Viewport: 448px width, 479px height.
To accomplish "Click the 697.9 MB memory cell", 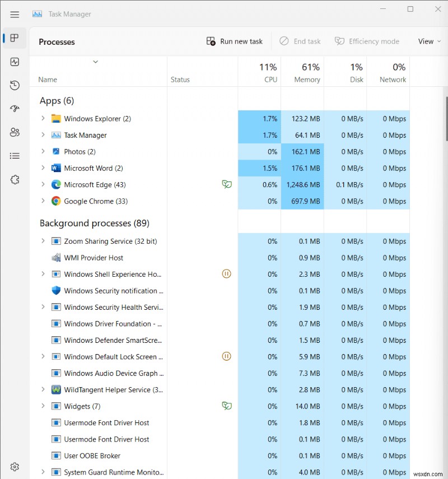I will point(302,201).
